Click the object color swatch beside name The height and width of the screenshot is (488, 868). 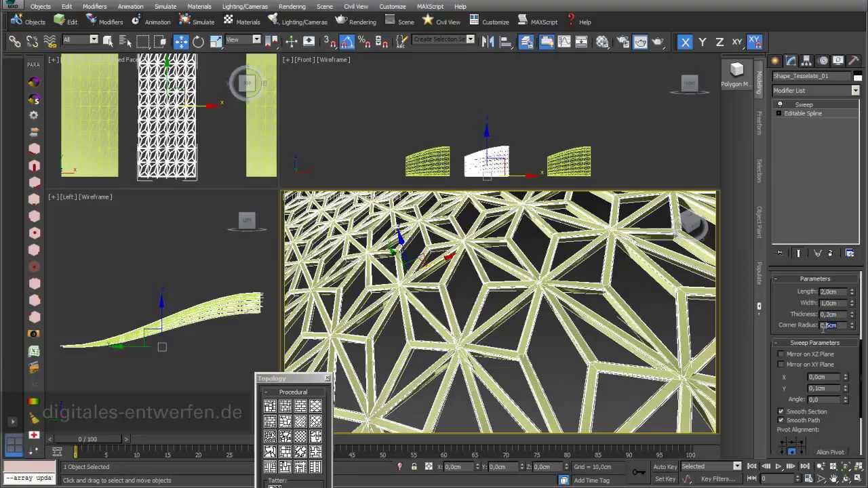(x=857, y=77)
